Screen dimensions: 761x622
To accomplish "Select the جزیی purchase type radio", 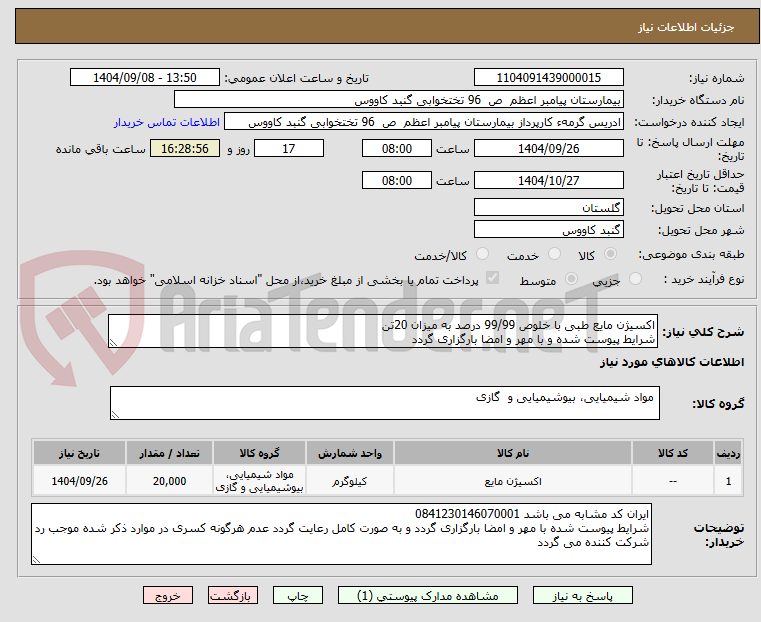I will [635, 279].
